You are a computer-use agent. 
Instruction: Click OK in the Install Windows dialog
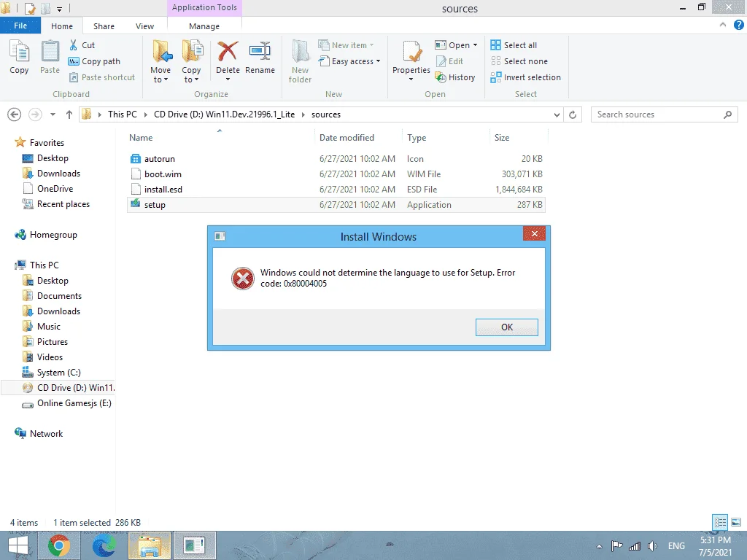click(x=507, y=327)
